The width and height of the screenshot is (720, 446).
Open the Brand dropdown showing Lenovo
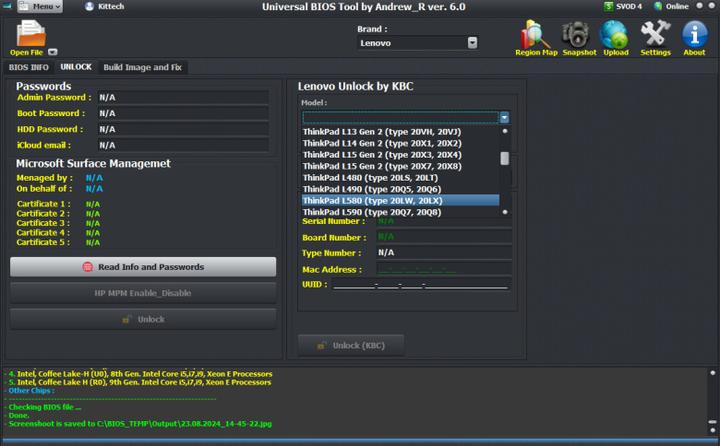[x=418, y=43]
